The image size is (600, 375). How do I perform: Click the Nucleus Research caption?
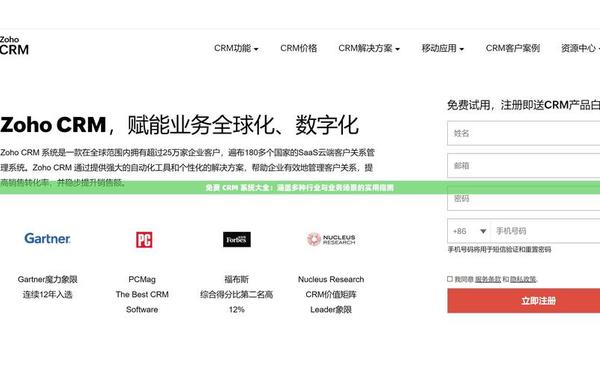[331, 279]
